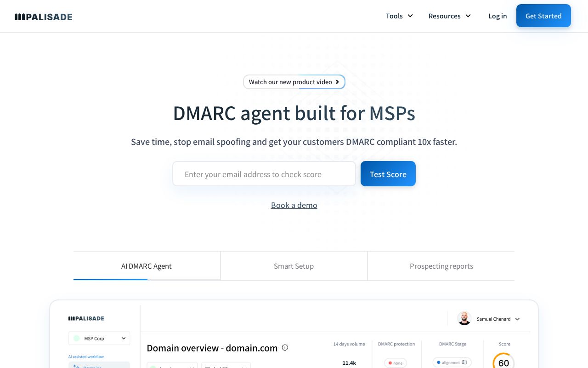Image resolution: width=588 pixels, height=368 pixels.
Task: Click the email address input field
Action: pos(264,174)
